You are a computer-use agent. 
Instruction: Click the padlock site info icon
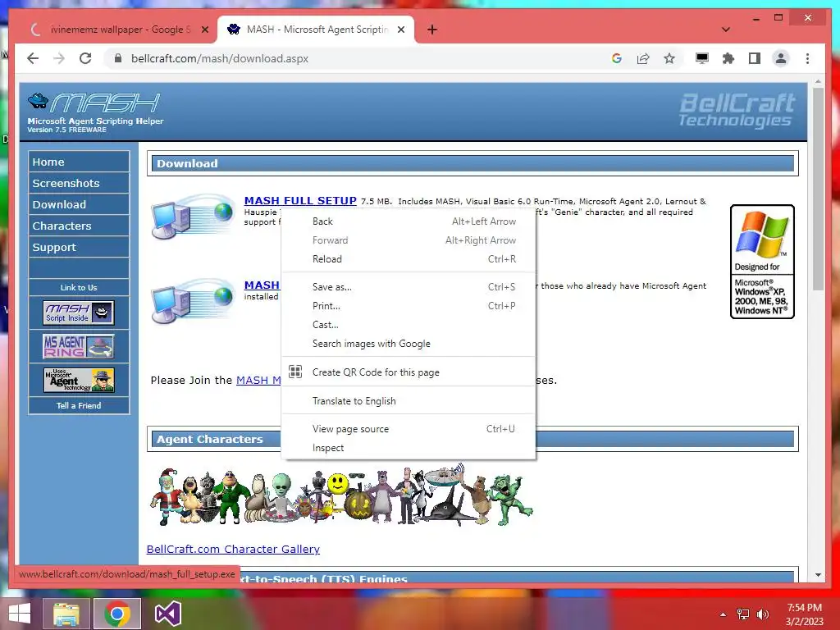[x=118, y=58]
